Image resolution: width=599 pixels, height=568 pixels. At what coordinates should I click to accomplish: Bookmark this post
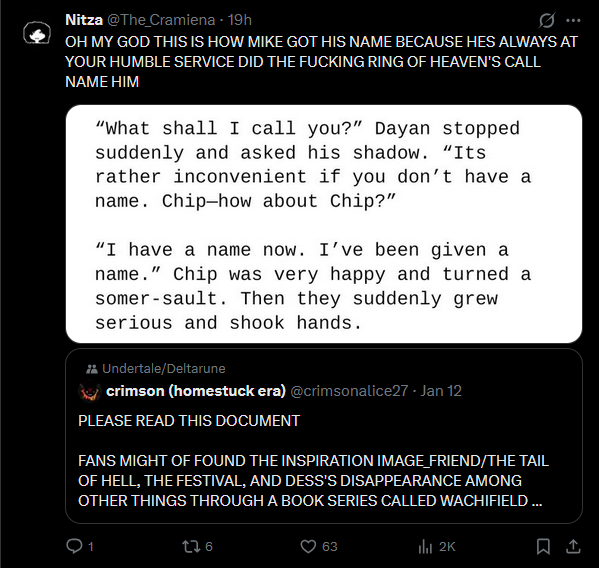pyautogui.click(x=543, y=546)
